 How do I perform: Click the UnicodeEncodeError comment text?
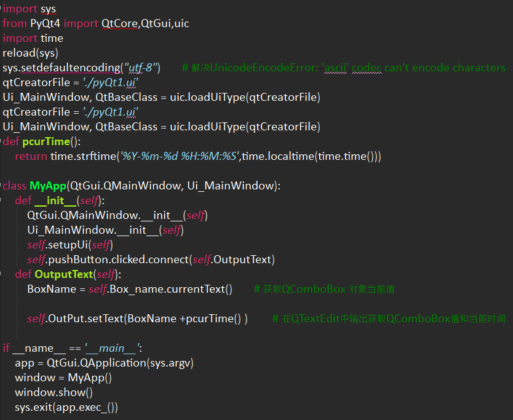tap(343, 68)
